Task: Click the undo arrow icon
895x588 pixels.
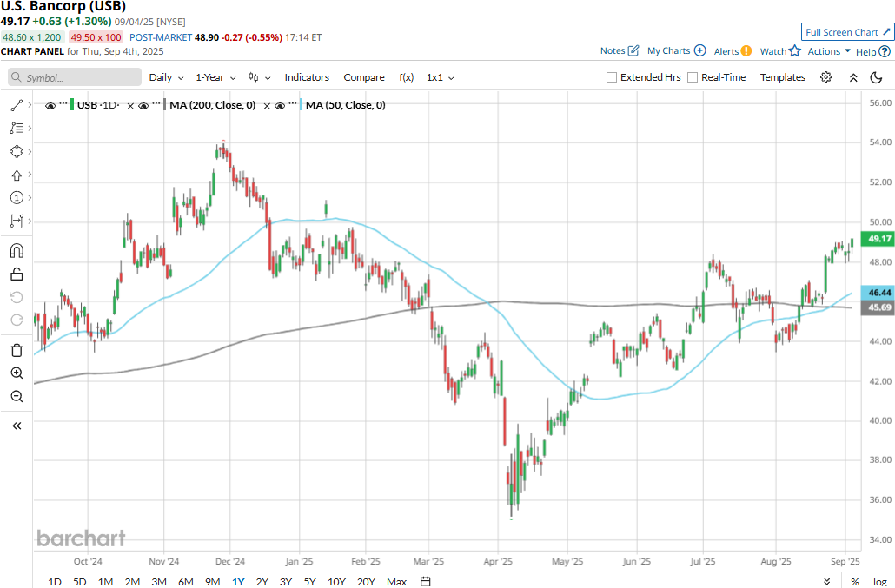Action: pos(17,297)
